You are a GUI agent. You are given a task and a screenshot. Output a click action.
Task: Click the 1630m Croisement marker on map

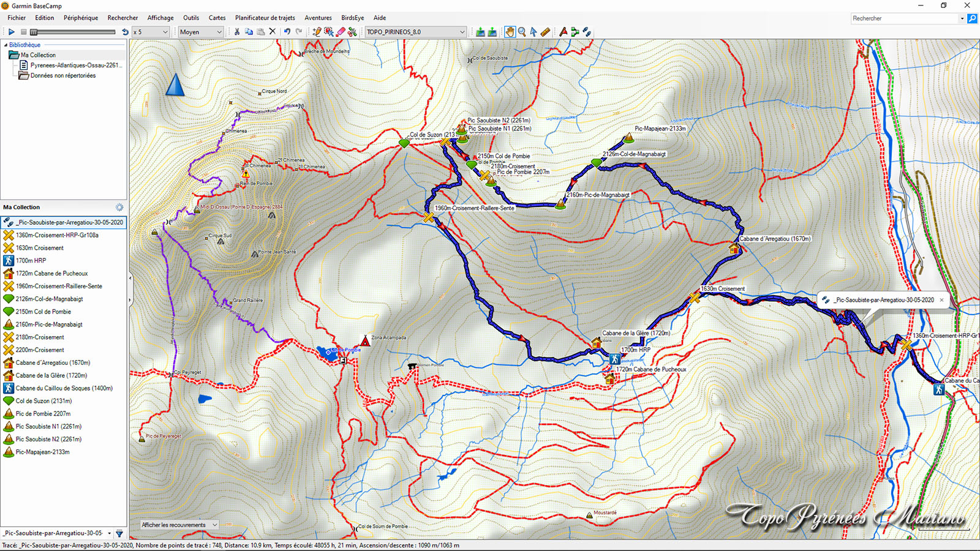click(x=694, y=298)
